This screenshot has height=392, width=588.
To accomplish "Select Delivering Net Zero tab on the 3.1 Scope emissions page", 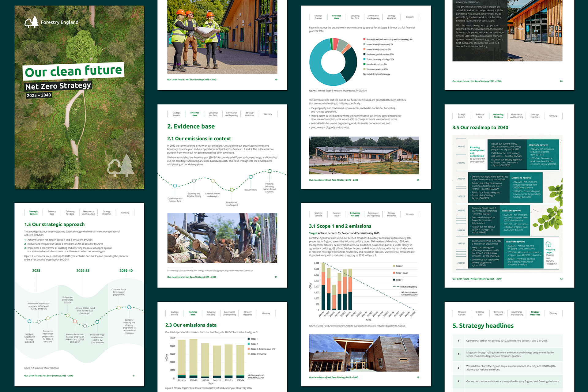I will pyautogui.click(x=355, y=214).
